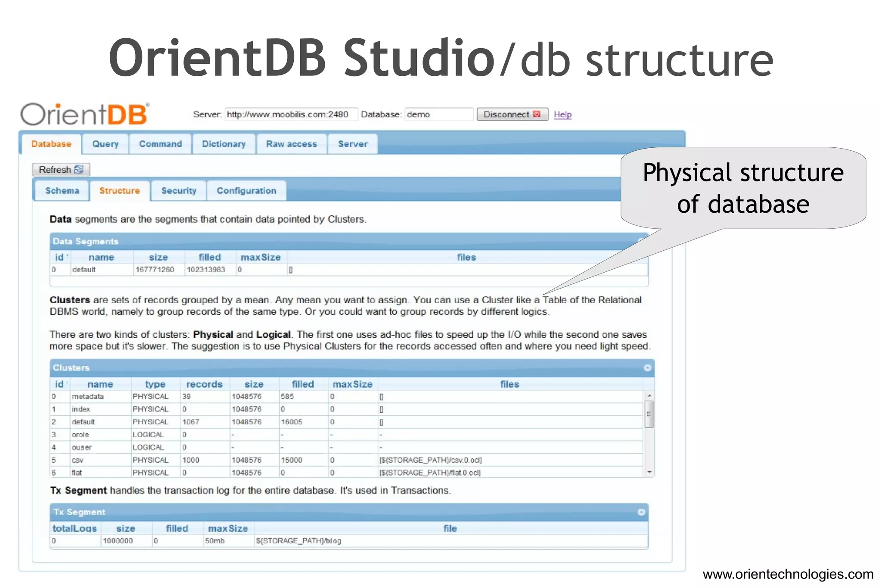Viewport: 882px width, 588px height.
Task: Select the Server tab
Action: click(353, 144)
